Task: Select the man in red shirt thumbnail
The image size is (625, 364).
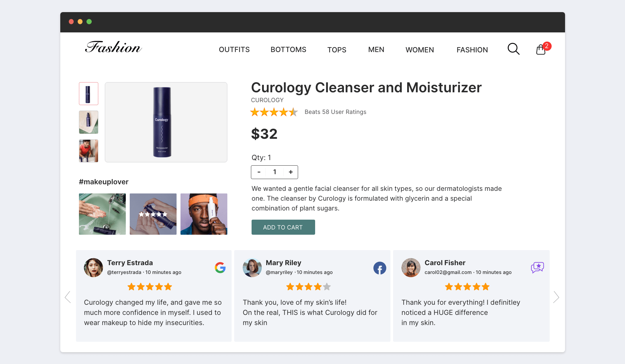Action: click(x=88, y=151)
